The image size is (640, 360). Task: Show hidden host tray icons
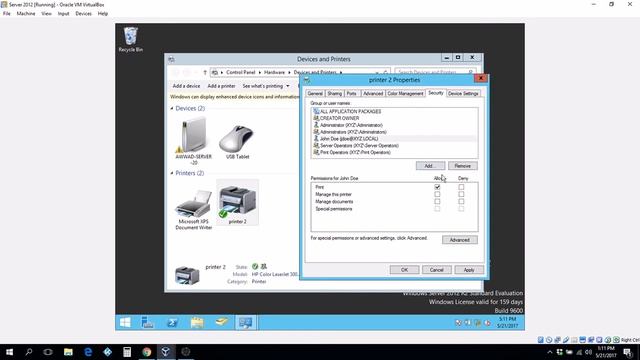point(550,352)
